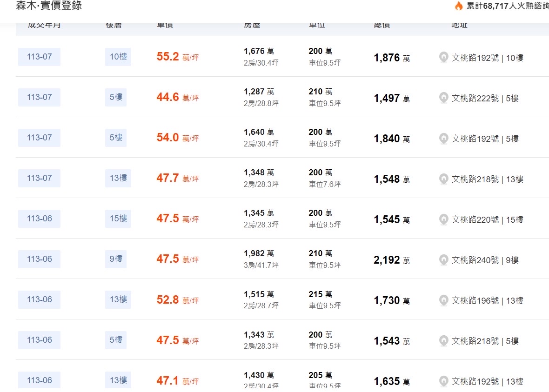Click the 森木·實價登錄 page title

(49, 6)
